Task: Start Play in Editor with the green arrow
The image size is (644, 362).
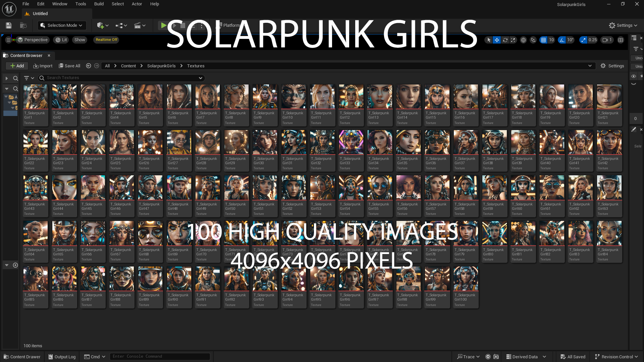Action: click(x=163, y=25)
